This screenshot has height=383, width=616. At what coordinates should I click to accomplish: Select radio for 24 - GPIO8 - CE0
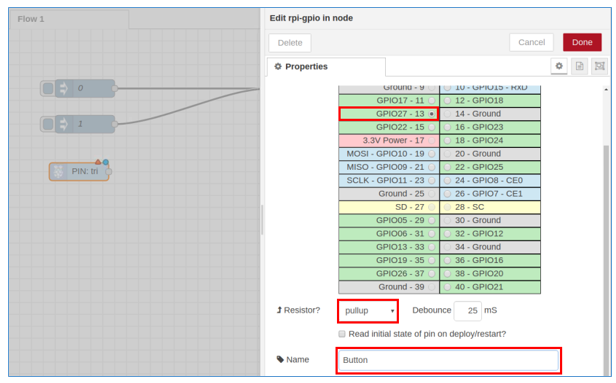pos(447,181)
